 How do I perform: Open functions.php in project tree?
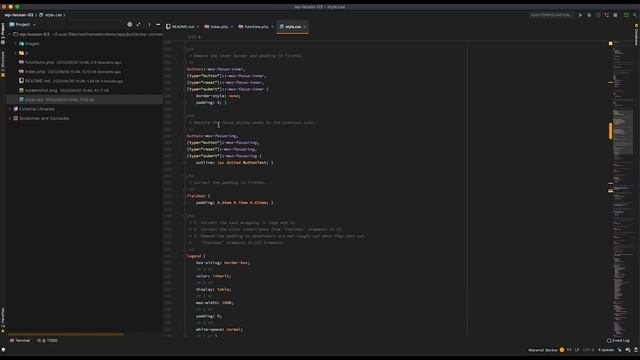(39, 62)
